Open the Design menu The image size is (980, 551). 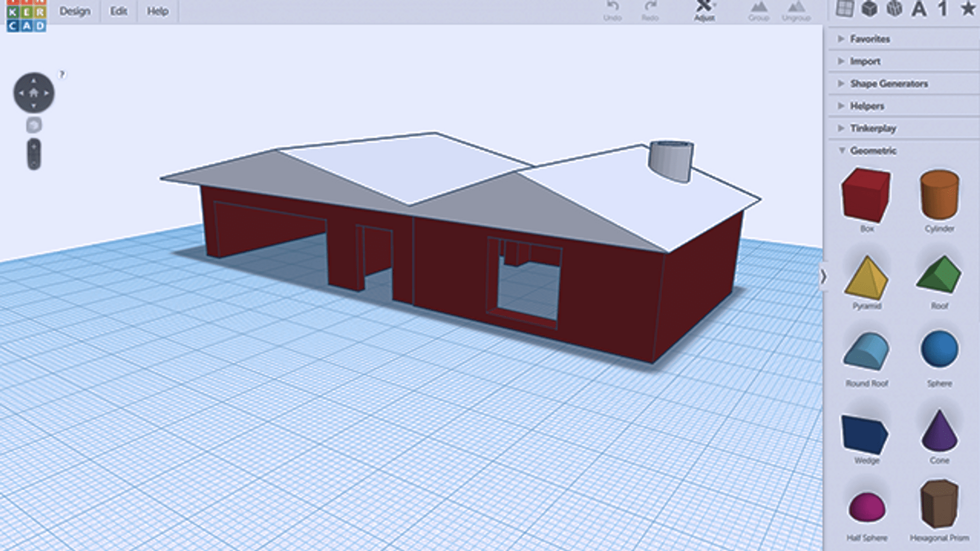coord(75,11)
